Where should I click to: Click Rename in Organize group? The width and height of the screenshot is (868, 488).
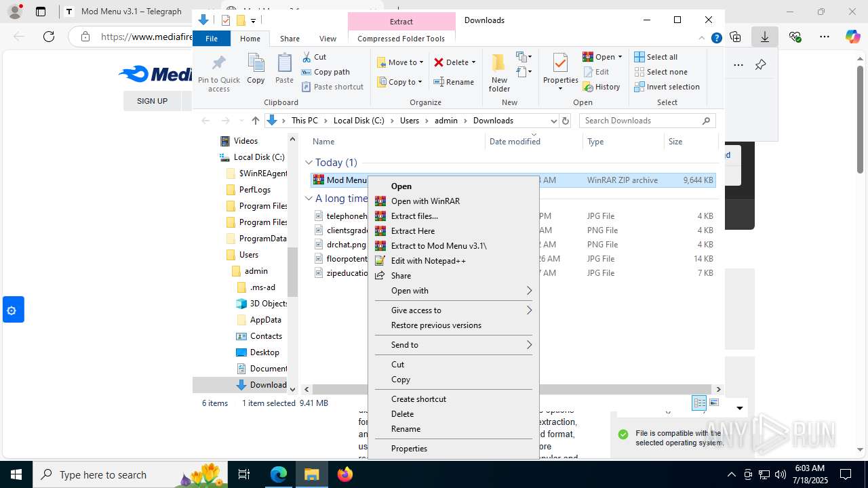click(454, 82)
